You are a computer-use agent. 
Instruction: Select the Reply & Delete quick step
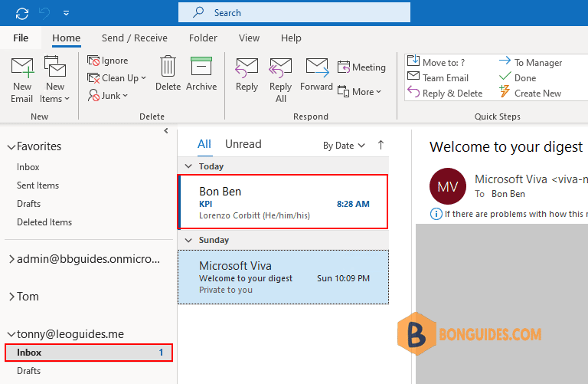(445, 93)
